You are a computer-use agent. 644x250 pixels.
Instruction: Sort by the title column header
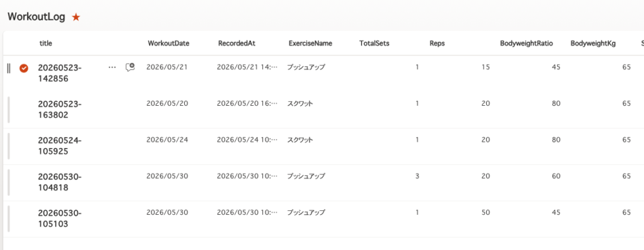[46, 43]
